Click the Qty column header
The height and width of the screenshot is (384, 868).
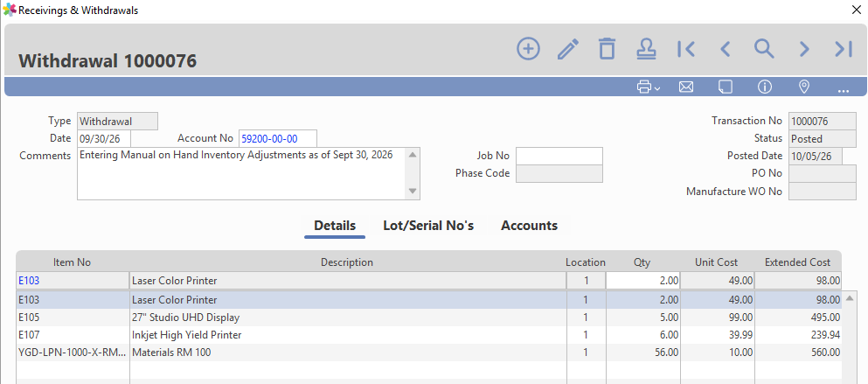(642, 262)
